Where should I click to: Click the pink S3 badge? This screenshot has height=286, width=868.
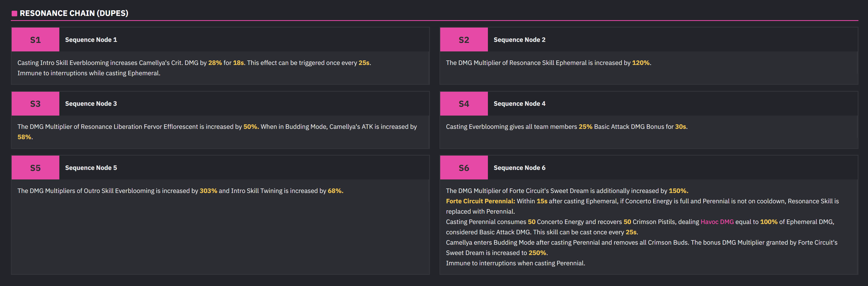click(35, 104)
